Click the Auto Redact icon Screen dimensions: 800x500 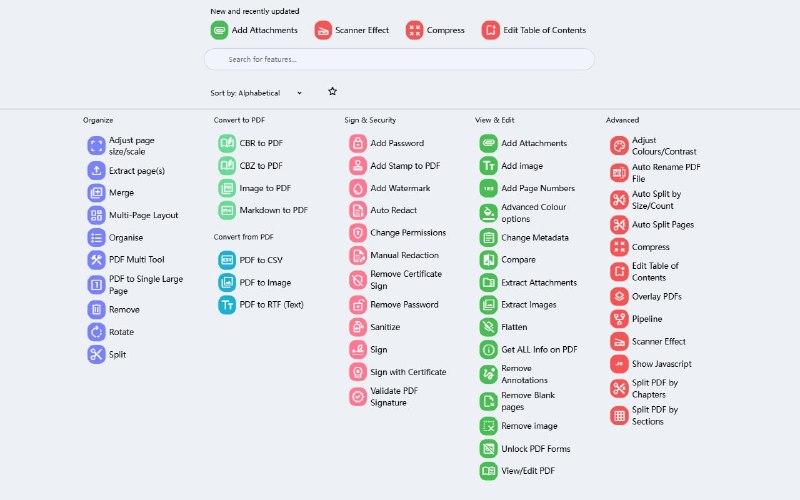tap(357, 210)
